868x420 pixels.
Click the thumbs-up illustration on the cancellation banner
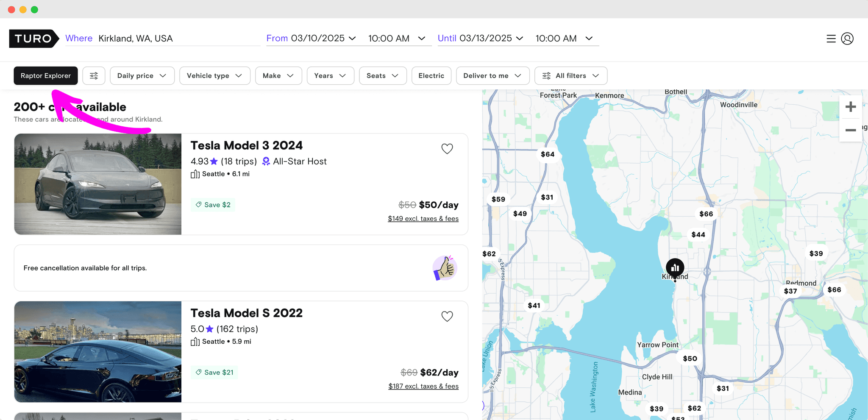coord(444,268)
